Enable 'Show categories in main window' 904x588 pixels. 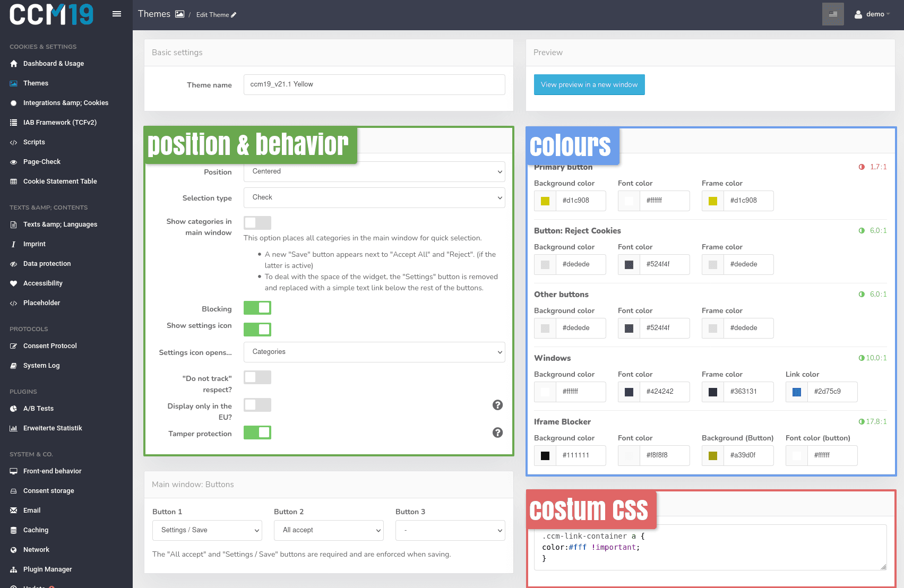(257, 222)
